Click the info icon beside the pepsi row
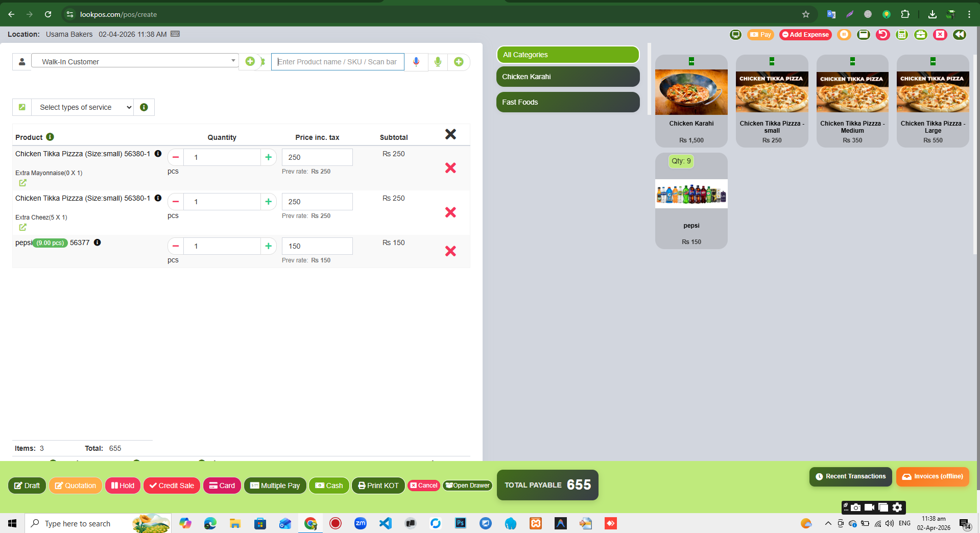This screenshot has height=533, width=980. pos(98,243)
